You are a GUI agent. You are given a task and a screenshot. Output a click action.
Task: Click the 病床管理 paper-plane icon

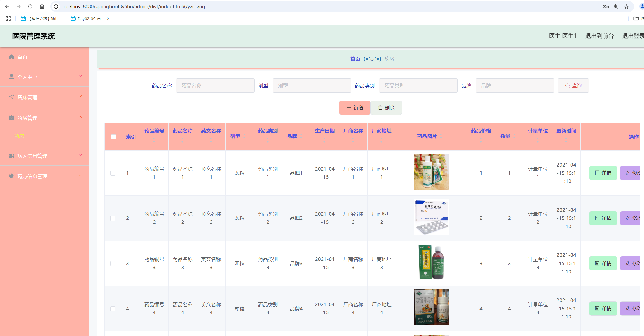coord(11,97)
